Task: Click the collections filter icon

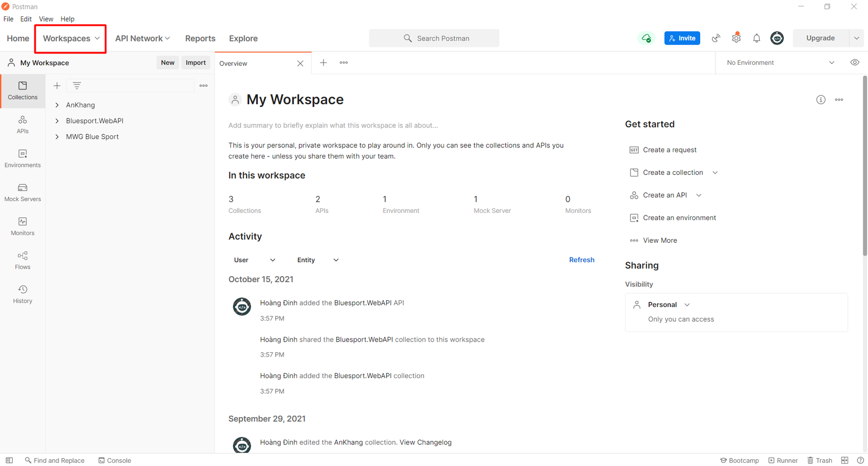Action: tap(77, 85)
